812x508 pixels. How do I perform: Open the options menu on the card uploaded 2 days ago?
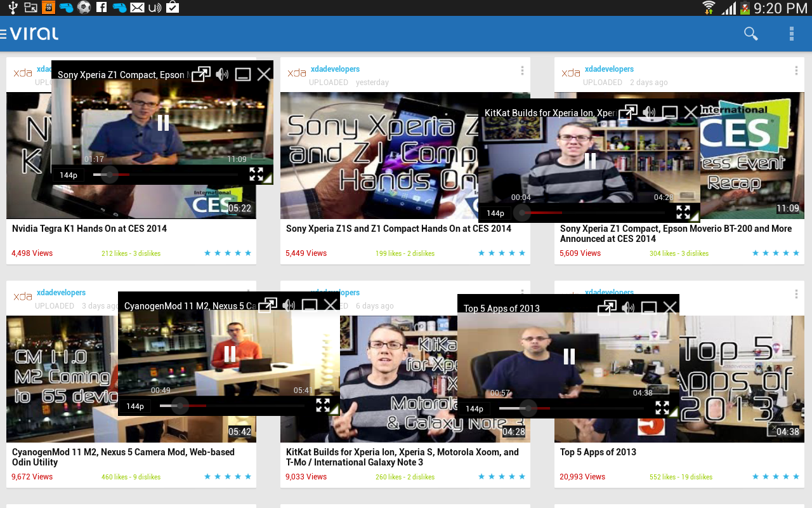(796, 70)
